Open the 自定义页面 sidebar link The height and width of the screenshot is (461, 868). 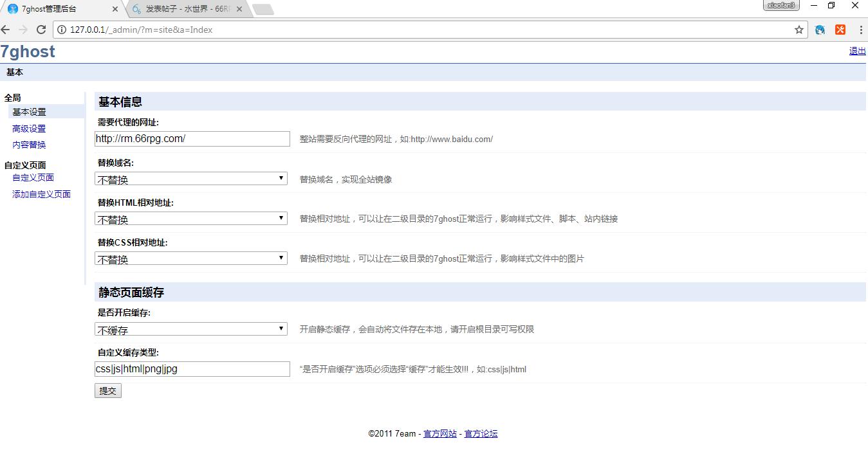click(33, 177)
